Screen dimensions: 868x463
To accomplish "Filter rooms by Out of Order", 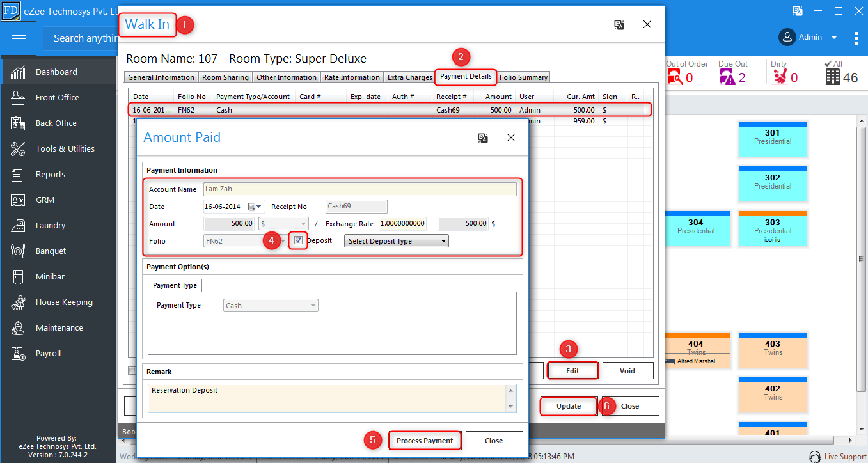I will (687, 72).
